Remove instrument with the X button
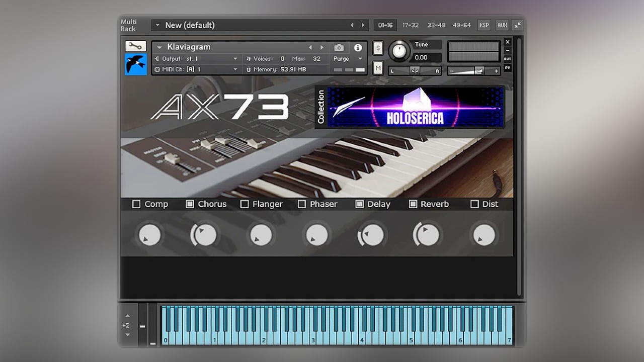 point(508,42)
